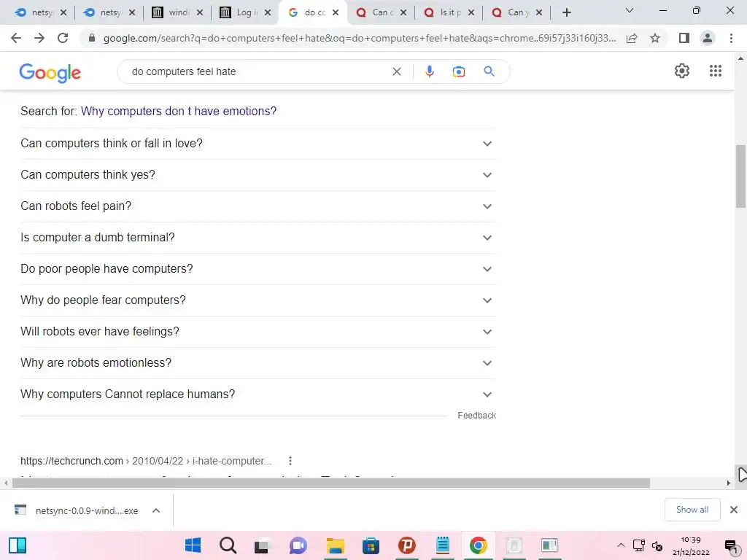The width and height of the screenshot is (747, 560).
Task: Open the techcrunch.com result URL
Action: point(146,461)
